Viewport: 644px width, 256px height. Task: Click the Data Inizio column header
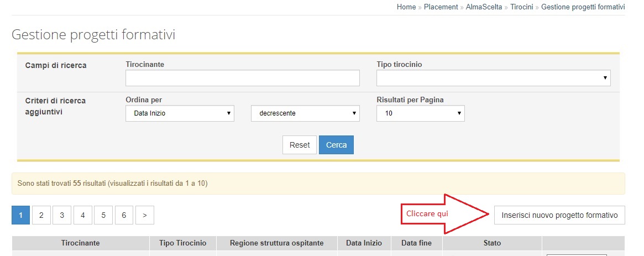(x=364, y=243)
